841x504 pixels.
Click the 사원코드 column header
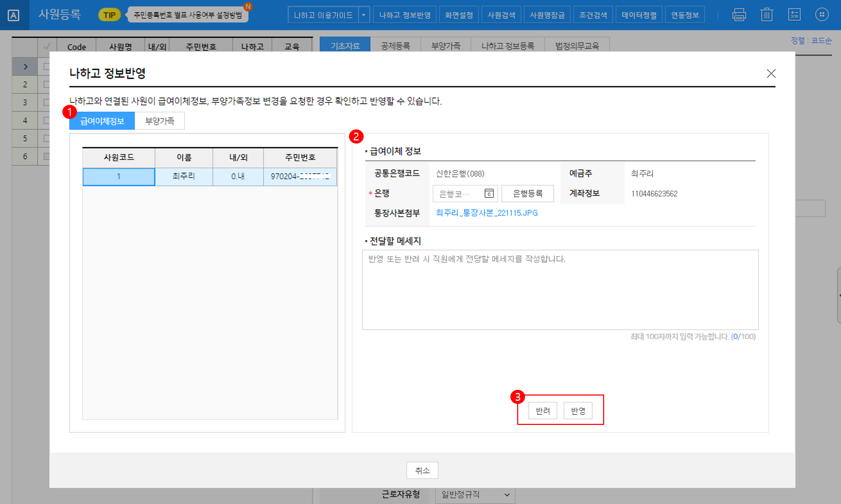point(119,157)
